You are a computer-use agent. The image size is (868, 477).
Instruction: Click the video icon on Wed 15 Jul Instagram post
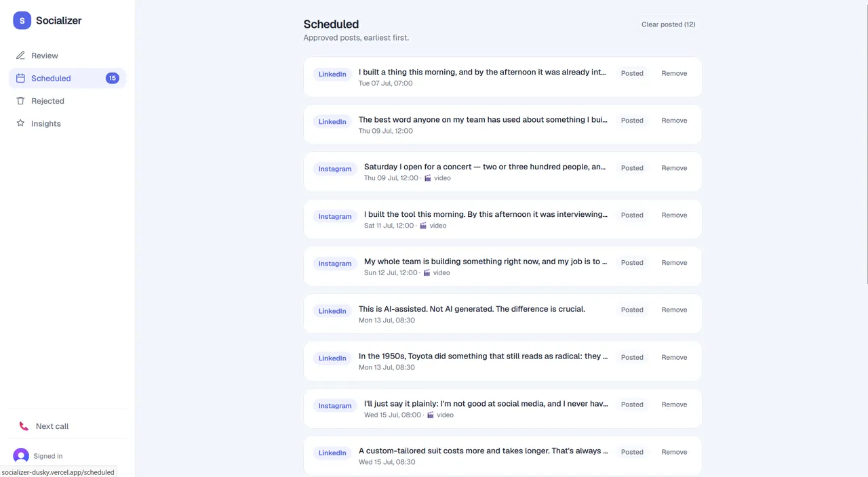[431, 415]
